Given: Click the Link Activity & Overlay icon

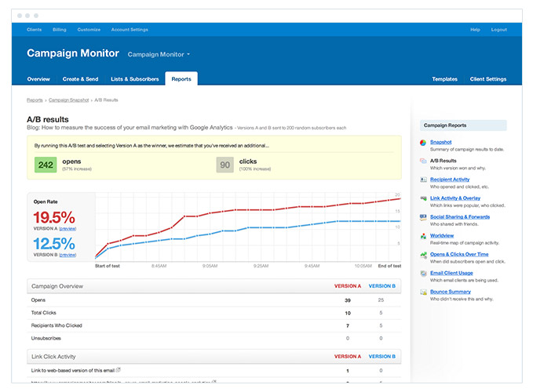Looking at the screenshot, I should click(423, 198).
